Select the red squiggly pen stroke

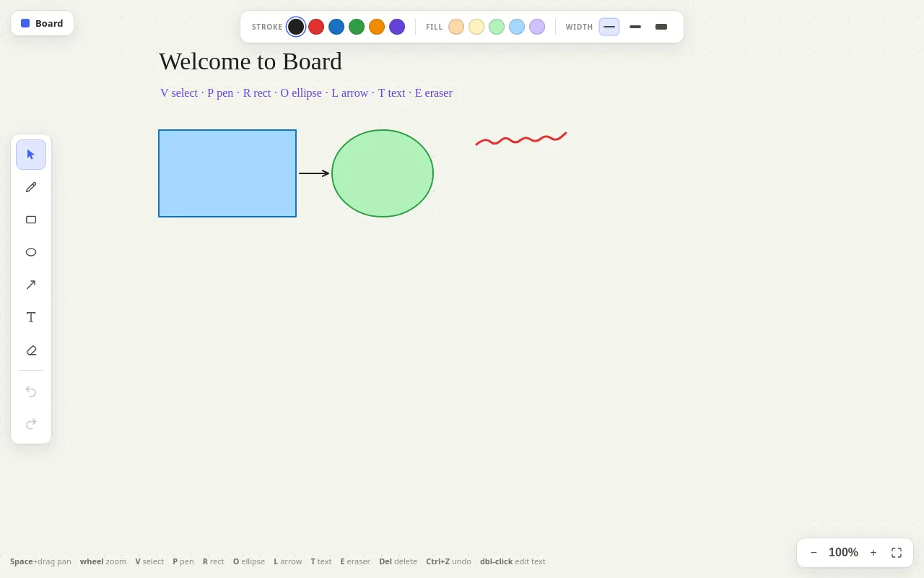point(521,139)
